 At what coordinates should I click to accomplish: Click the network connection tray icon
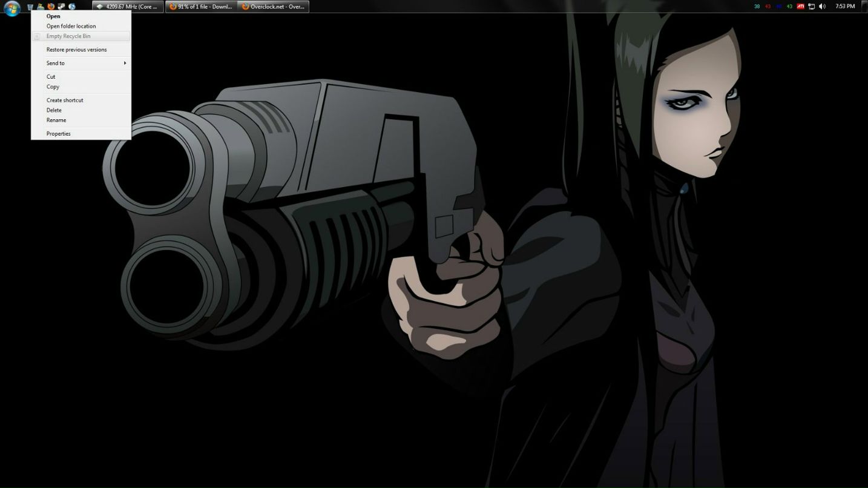(x=811, y=7)
